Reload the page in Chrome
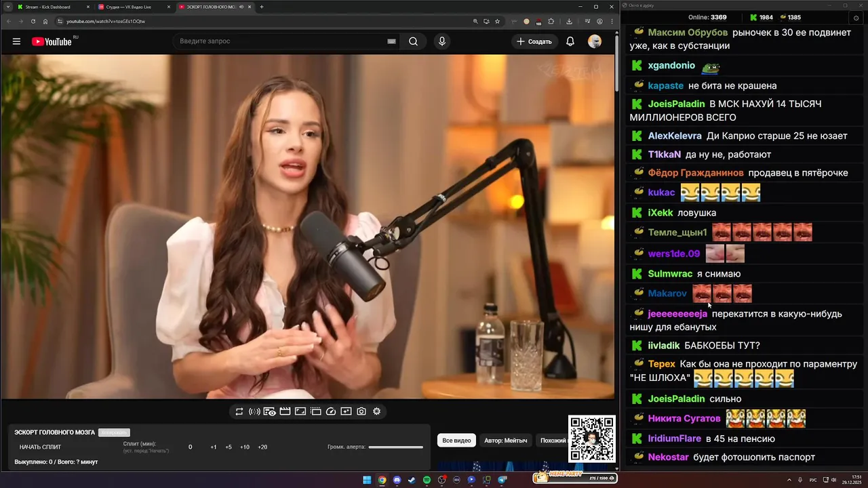This screenshot has height=488, width=868. click(x=33, y=21)
